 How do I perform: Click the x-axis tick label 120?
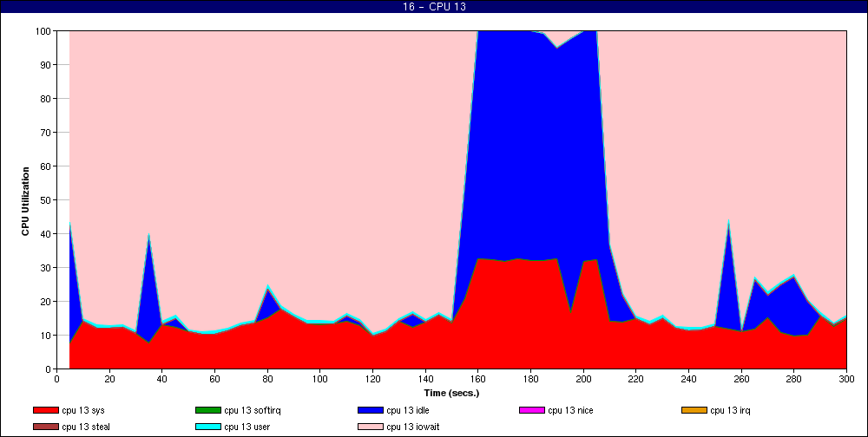pos(372,379)
